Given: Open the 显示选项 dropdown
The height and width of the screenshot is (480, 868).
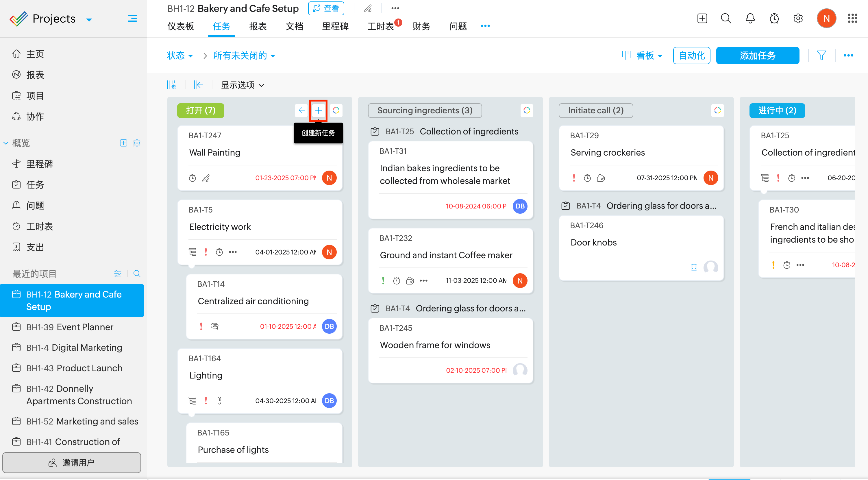Looking at the screenshot, I should pyautogui.click(x=242, y=85).
